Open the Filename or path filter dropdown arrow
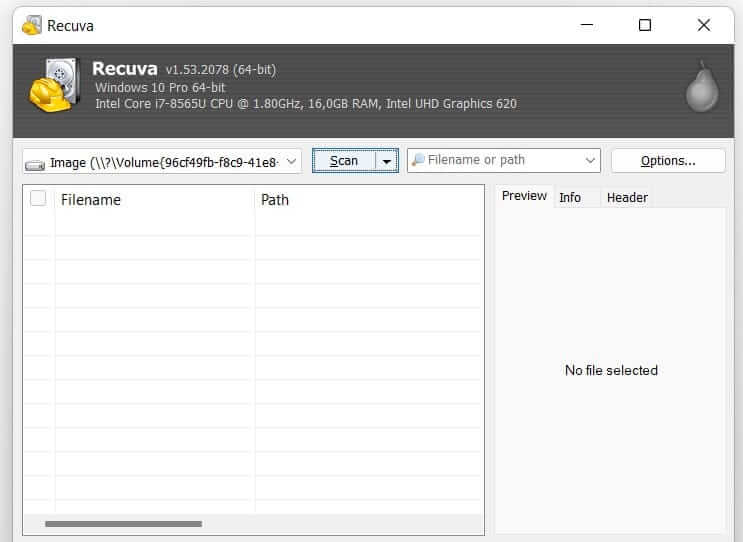Image resolution: width=743 pixels, height=542 pixels. click(590, 160)
